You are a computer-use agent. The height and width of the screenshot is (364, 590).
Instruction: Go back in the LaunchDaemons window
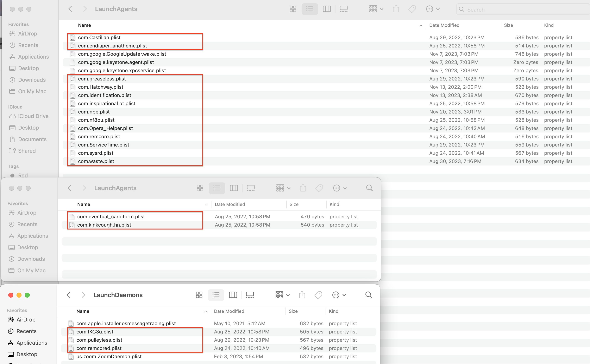click(69, 295)
